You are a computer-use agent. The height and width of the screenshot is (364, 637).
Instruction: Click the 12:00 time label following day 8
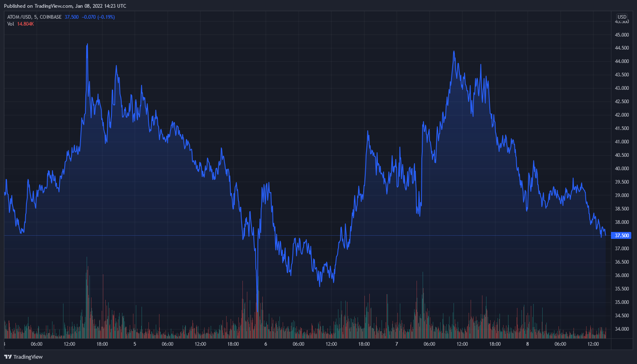[x=593, y=344]
